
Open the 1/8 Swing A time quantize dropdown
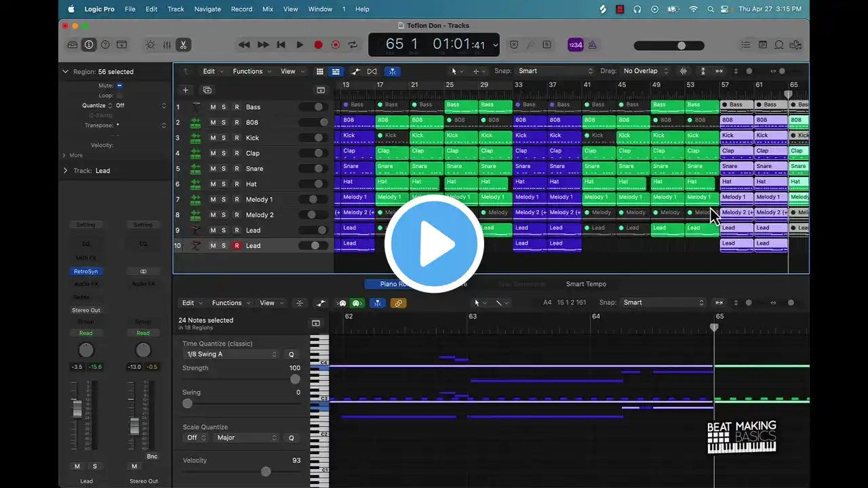coord(232,354)
